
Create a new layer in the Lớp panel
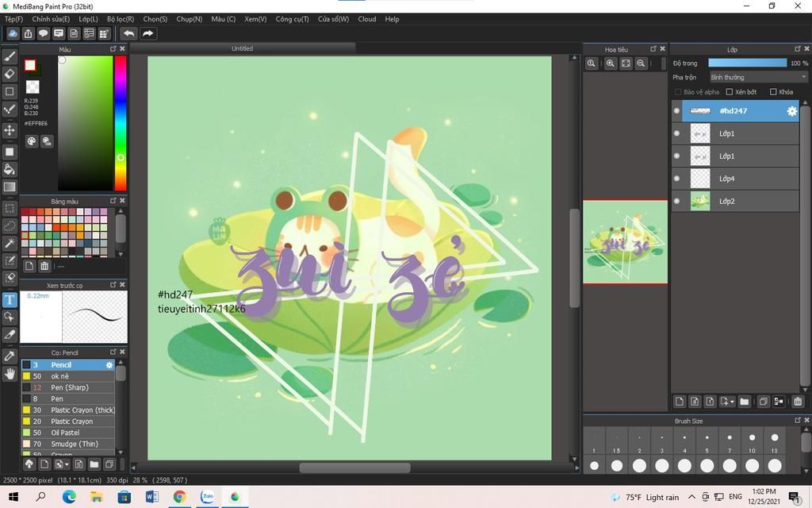pyautogui.click(x=680, y=401)
